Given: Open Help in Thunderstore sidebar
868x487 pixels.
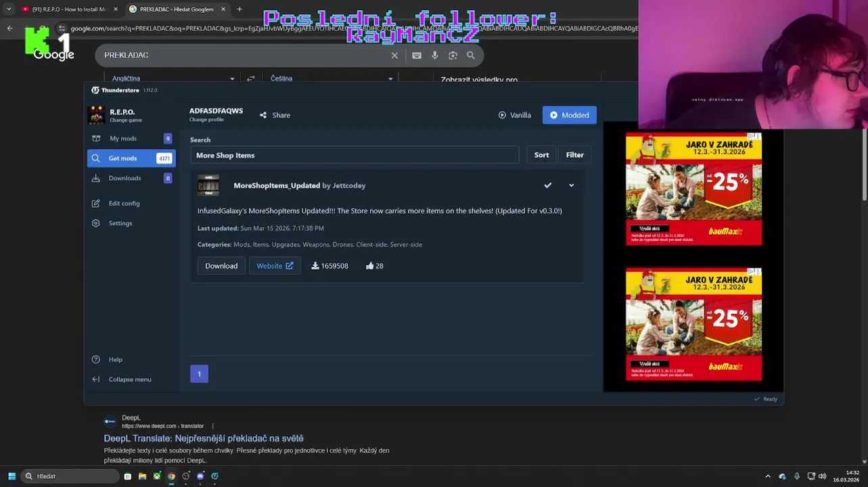Looking at the screenshot, I should pyautogui.click(x=131, y=359).
